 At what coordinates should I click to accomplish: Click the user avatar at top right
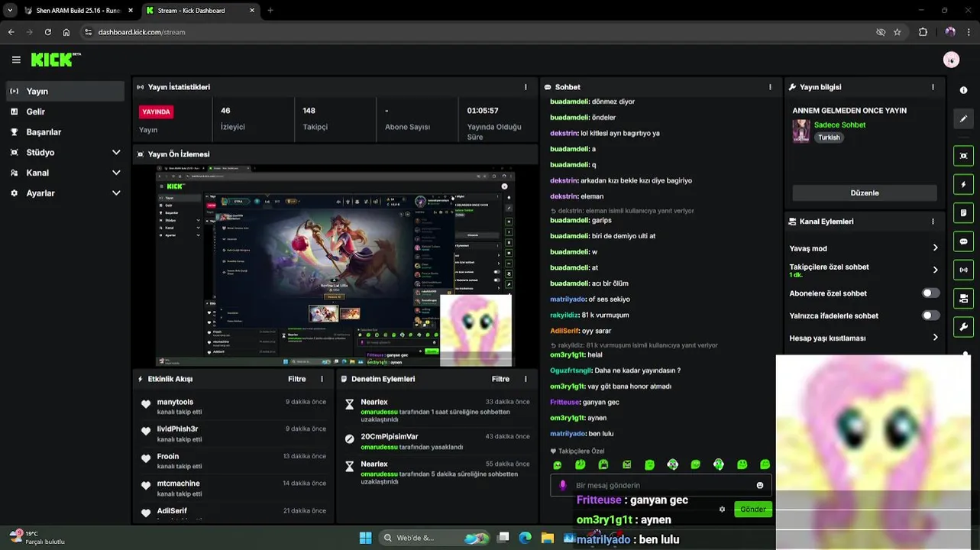tap(951, 60)
